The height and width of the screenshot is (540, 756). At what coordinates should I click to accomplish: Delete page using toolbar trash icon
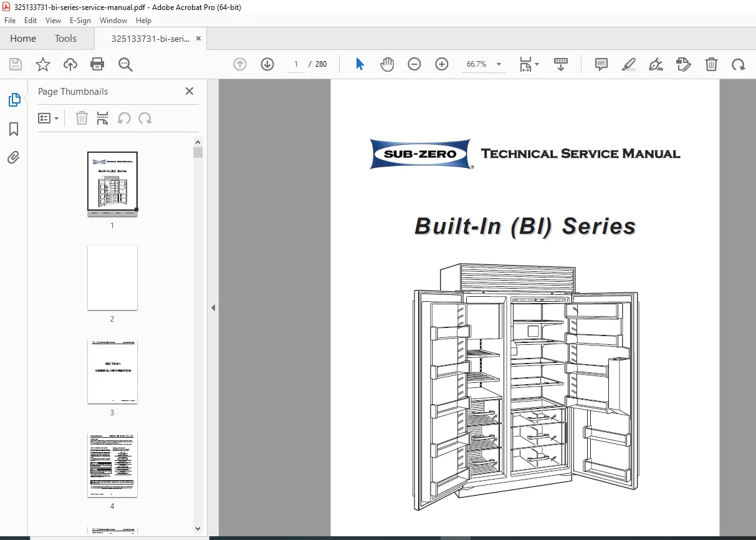[x=711, y=64]
